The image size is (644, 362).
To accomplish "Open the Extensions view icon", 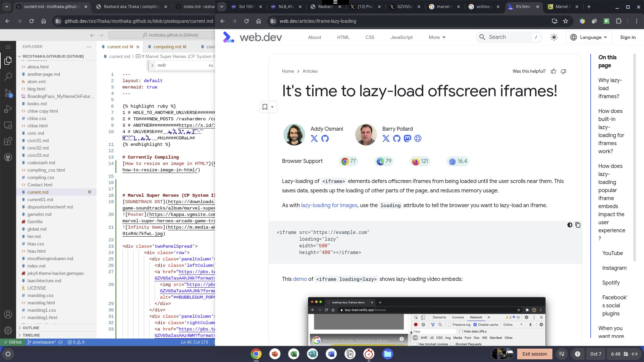I will 8,141.
